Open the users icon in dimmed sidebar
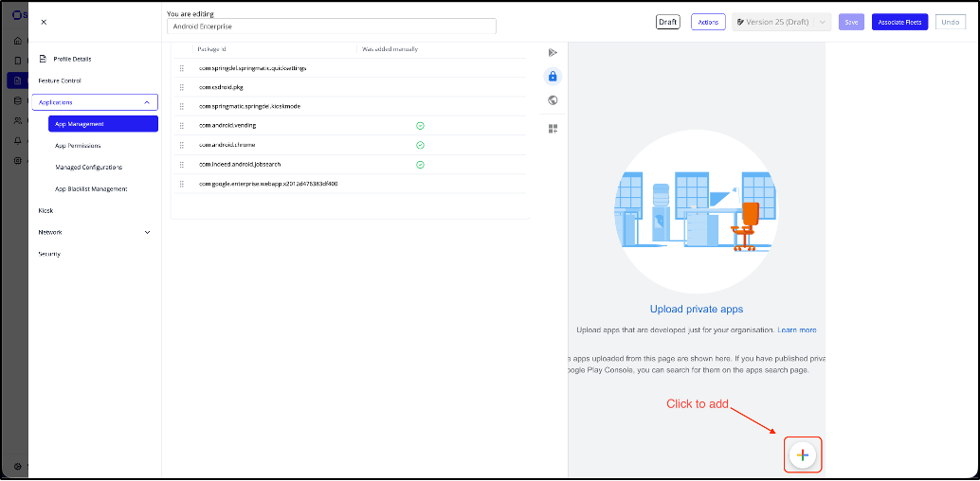Screen dimensions: 980x481 [17, 120]
